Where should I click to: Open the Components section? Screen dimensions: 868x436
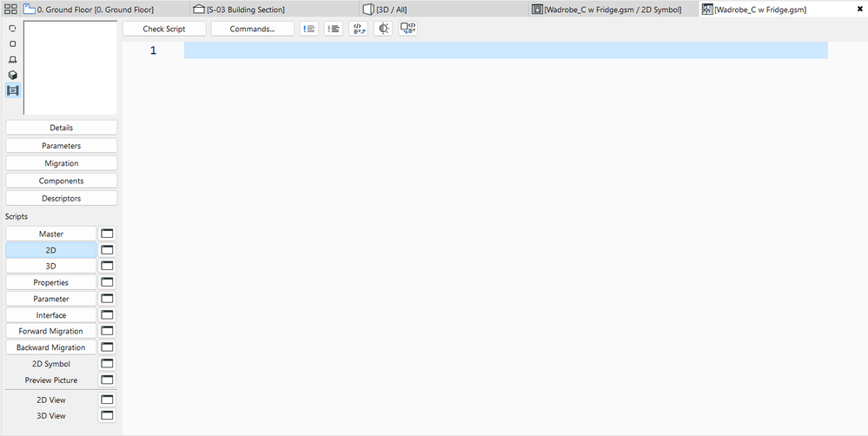[x=62, y=181]
